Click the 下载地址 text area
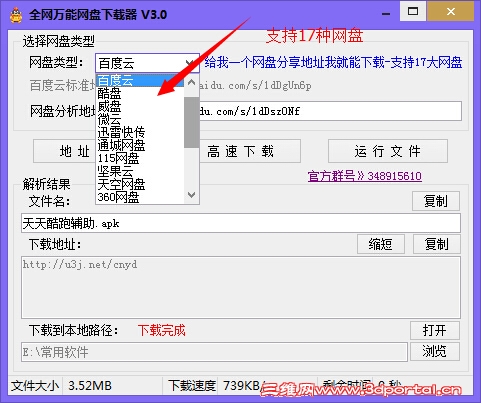This screenshot has height=403, width=481. [x=241, y=287]
